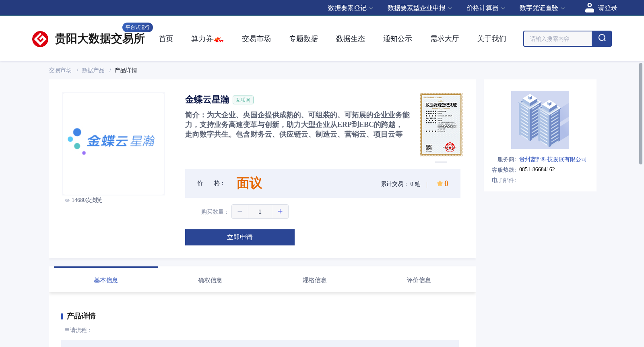Increase purchase quantity with plus button
Image resolution: width=644 pixels, height=347 pixels.
[280, 212]
